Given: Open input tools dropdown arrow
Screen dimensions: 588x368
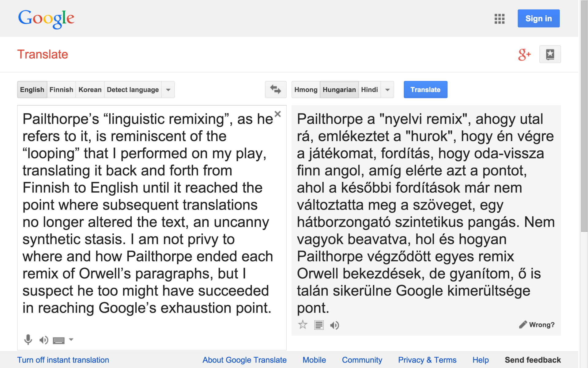Looking at the screenshot, I should click(71, 339).
